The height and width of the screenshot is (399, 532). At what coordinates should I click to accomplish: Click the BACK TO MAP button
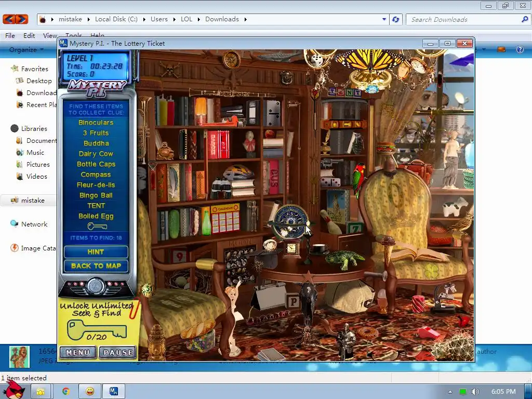pyautogui.click(x=96, y=266)
